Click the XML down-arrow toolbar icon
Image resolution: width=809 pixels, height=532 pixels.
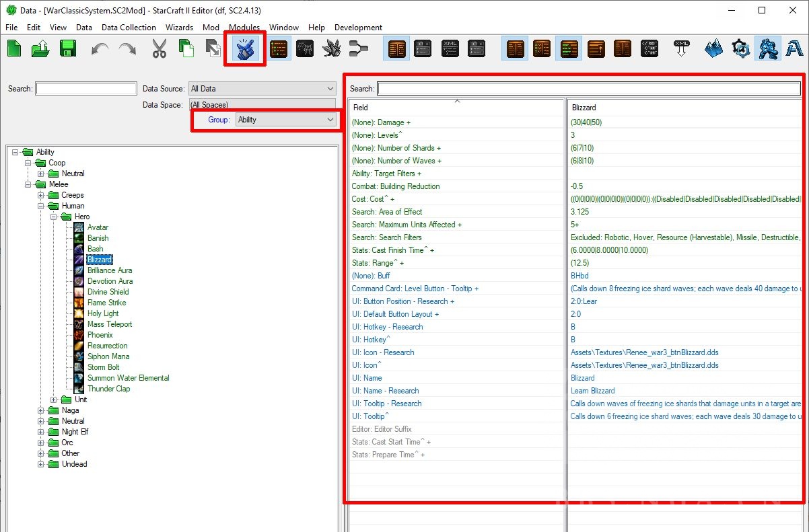tap(682, 49)
